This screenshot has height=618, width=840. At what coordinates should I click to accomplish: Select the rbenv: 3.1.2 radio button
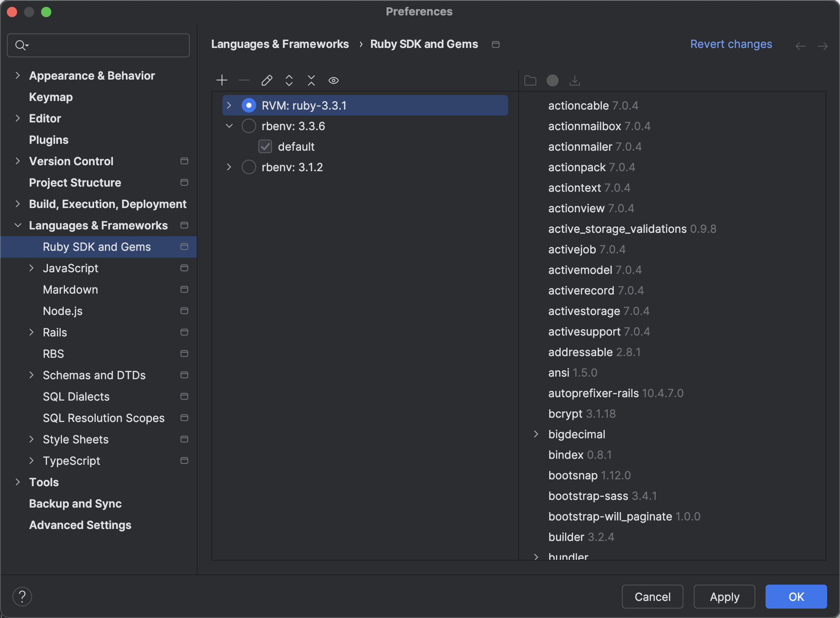249,167
